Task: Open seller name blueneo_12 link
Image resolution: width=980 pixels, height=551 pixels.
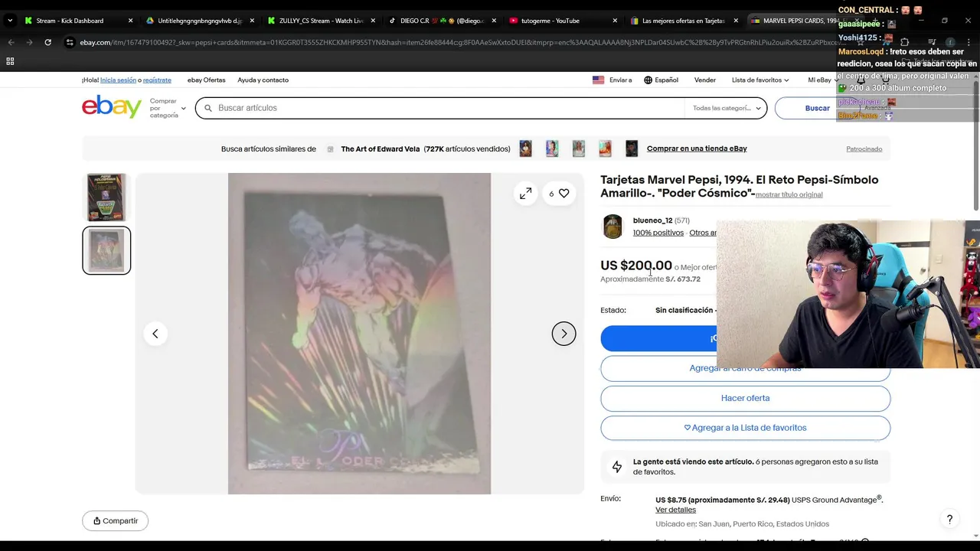Action: [652, 220]
